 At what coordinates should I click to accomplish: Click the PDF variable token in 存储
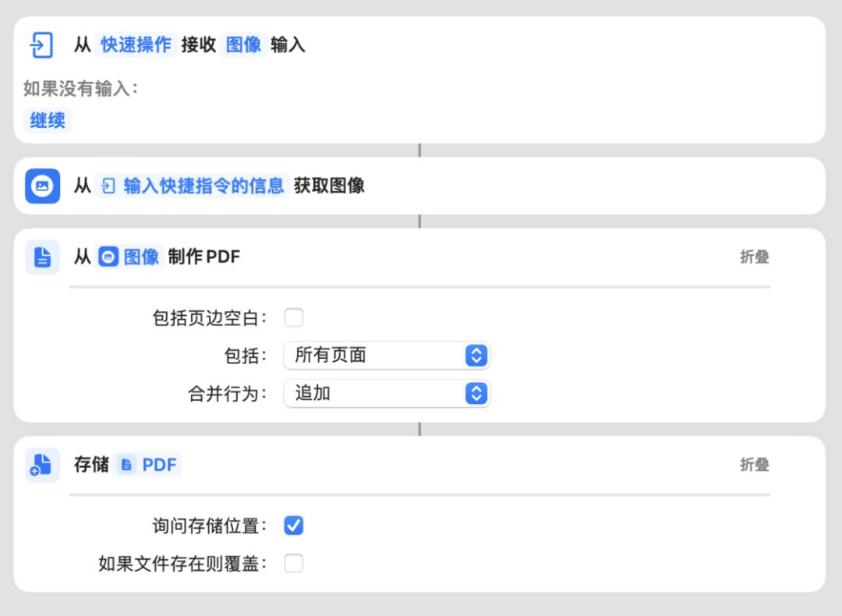[149, 466]
